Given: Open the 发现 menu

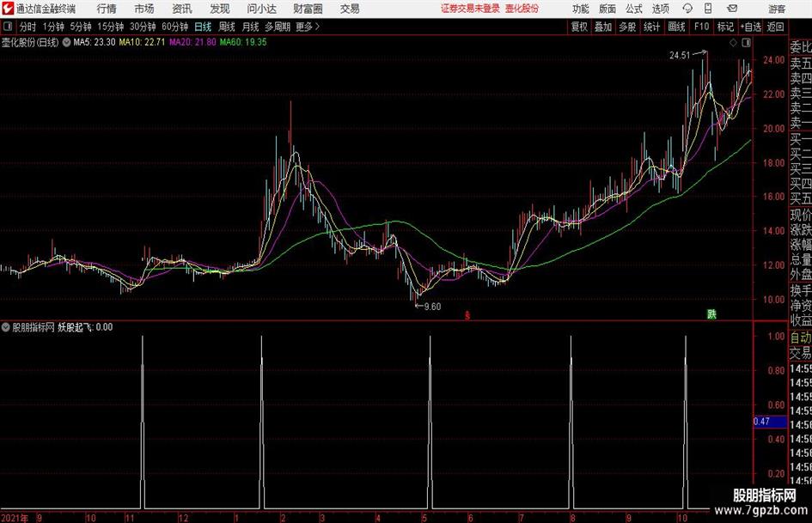Looking at the screenshot, I should [x=220, y=9].
